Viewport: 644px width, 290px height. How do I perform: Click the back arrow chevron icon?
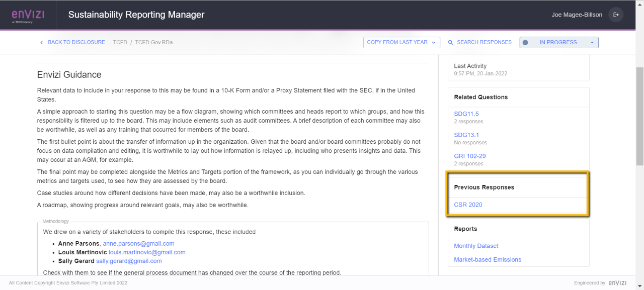(x=42, y=43)
